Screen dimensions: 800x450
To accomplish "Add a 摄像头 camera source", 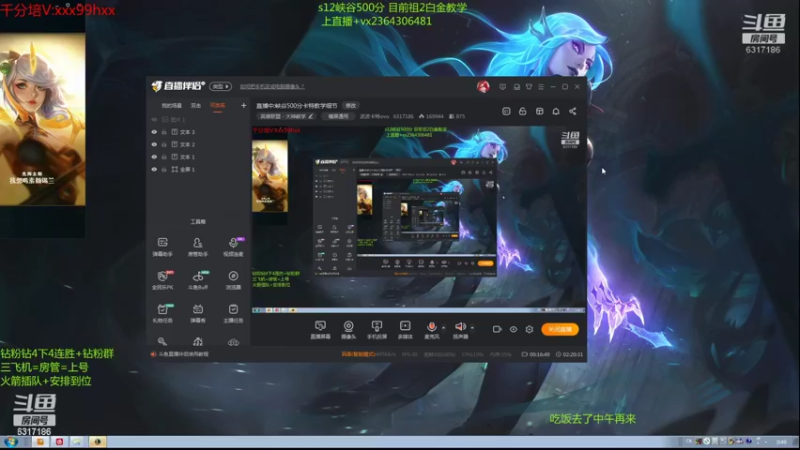I will click(x=348, y=330).
